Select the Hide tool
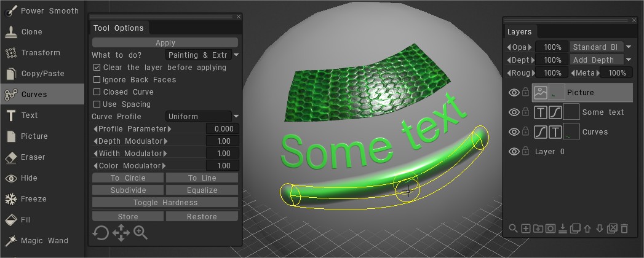 (42, 178)
